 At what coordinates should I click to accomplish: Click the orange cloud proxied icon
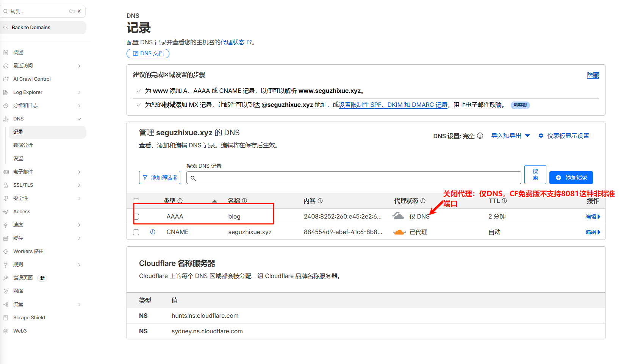[x=399, y=232]
